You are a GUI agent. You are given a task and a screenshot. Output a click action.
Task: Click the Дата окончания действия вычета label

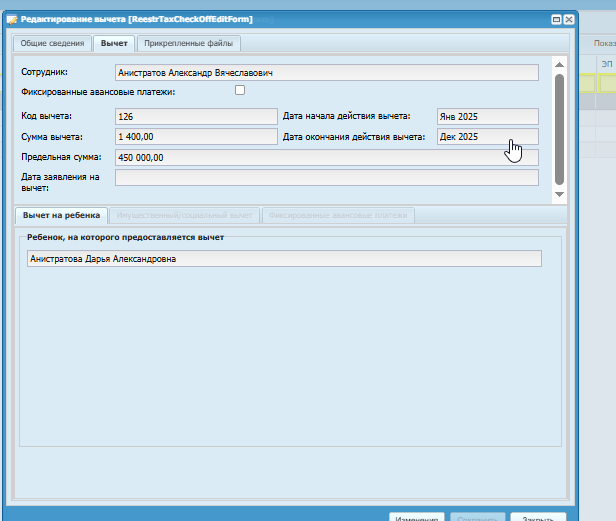tap(354, 137)
